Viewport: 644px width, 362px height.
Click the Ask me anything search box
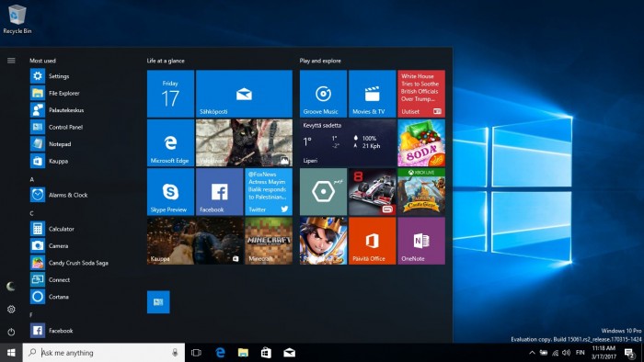103,353
